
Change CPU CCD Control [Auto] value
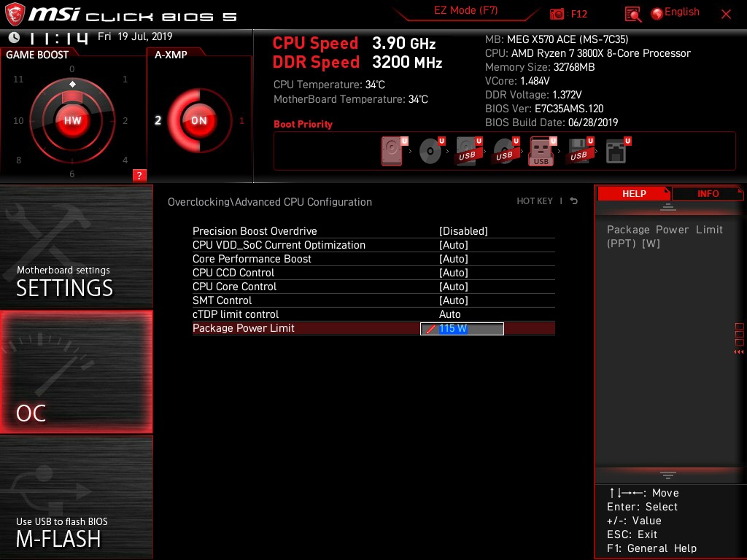(x=453, y=273)
